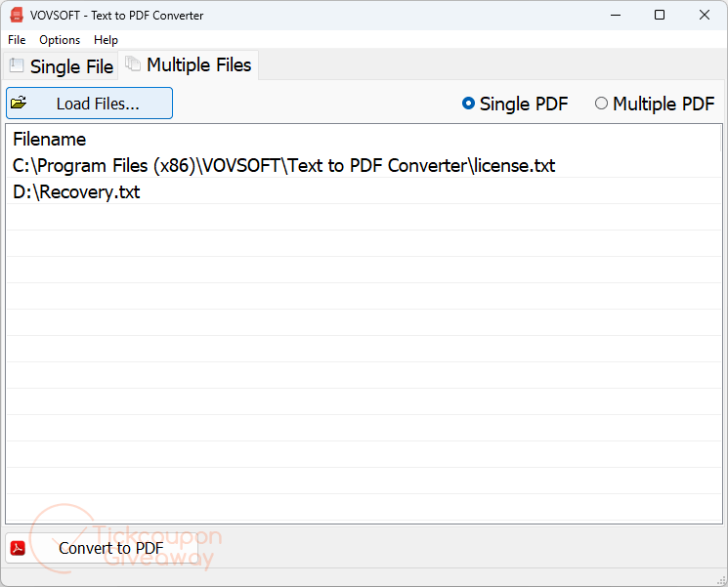Switch to the Single File tab
Viewport: 728px width, 587px height.
(61, 66)
